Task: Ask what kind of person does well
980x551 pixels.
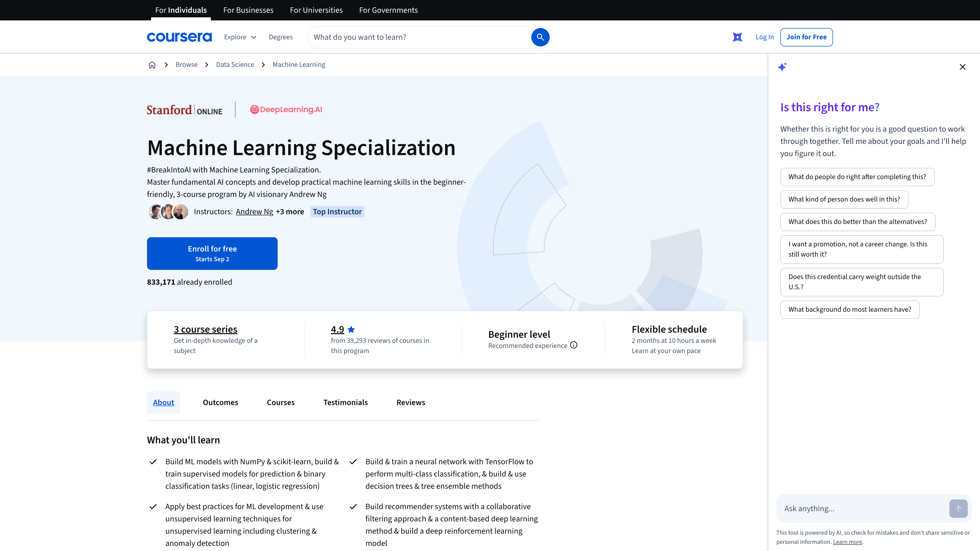Action: [x=844, y=199]
